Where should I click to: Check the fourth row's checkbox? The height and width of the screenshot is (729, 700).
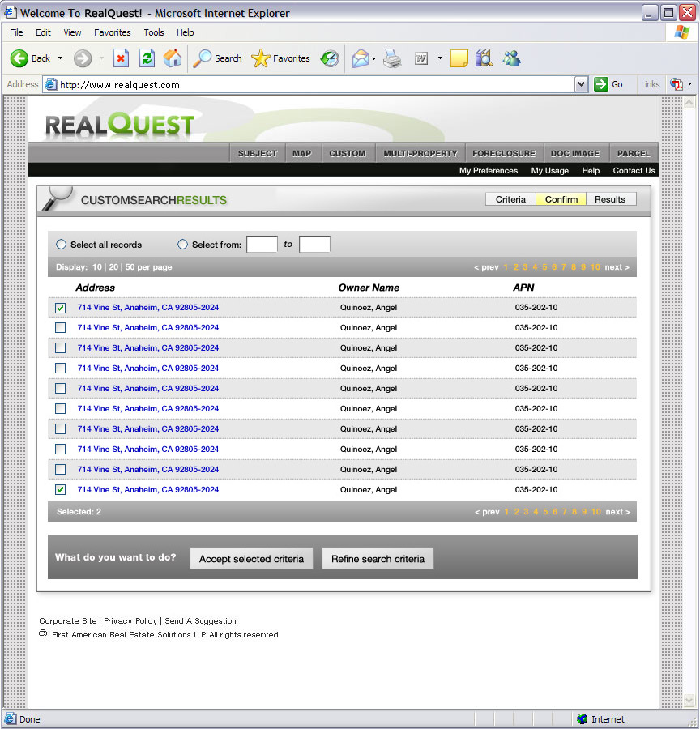click(61, 369)
